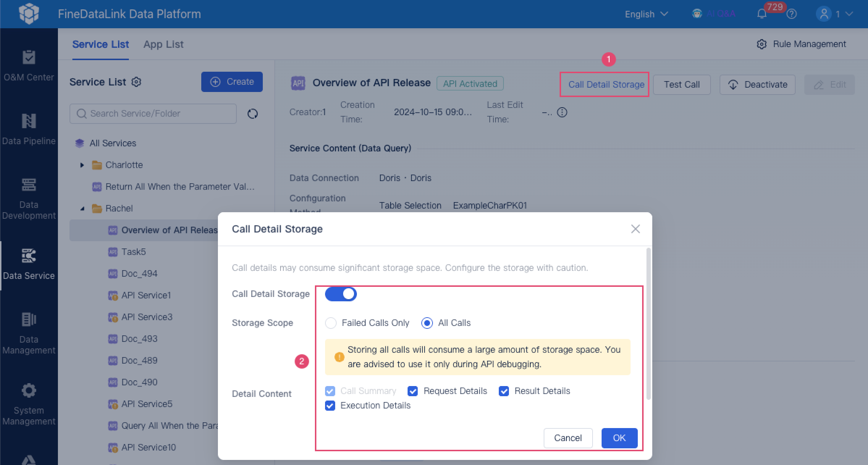Cancel the Call Detail Storage dialog
This screenshot has width=868, height=465.
[568, 438]
